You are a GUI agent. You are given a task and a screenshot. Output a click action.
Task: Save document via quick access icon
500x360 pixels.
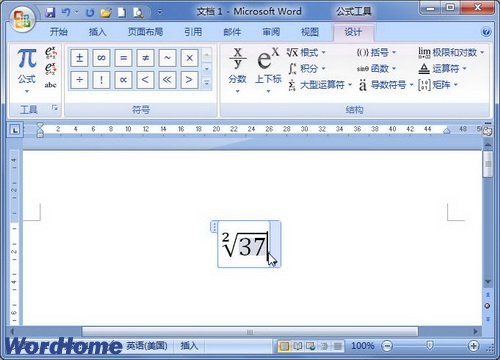coord(50,13)
